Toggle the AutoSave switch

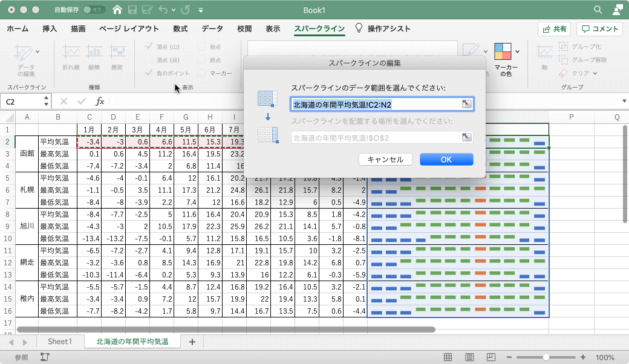[x=94, y=10]
